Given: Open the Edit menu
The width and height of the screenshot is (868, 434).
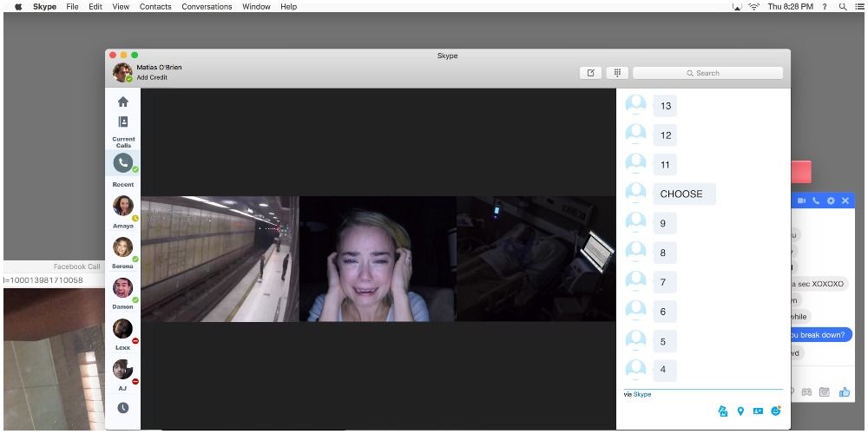Looking at the screenshot, I should [95, 7].
